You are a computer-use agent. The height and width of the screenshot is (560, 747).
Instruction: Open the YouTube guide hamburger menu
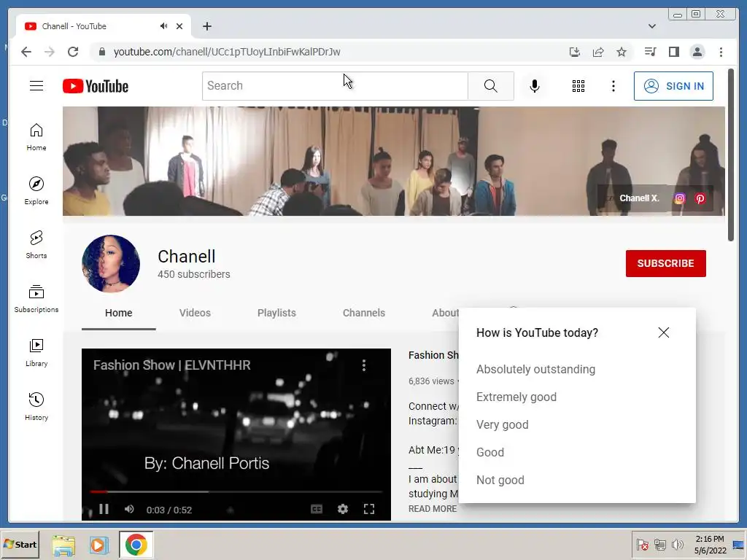pyautogui.click(x=36, y=86)
